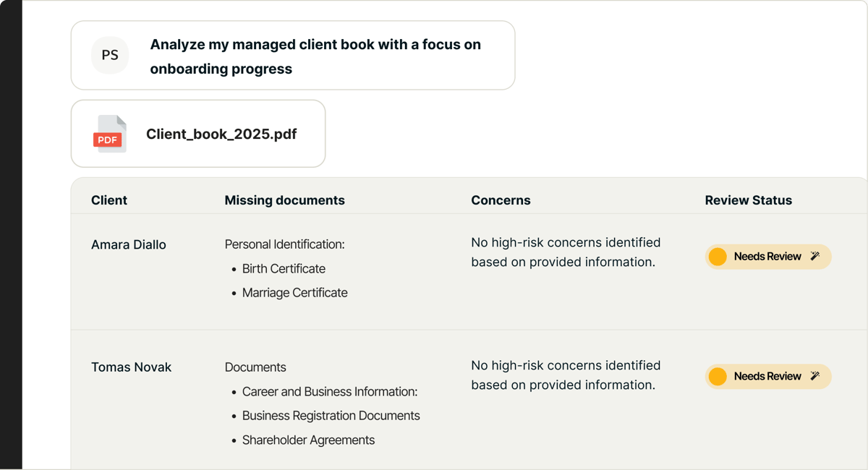Click the red PDF file icon

110,134
